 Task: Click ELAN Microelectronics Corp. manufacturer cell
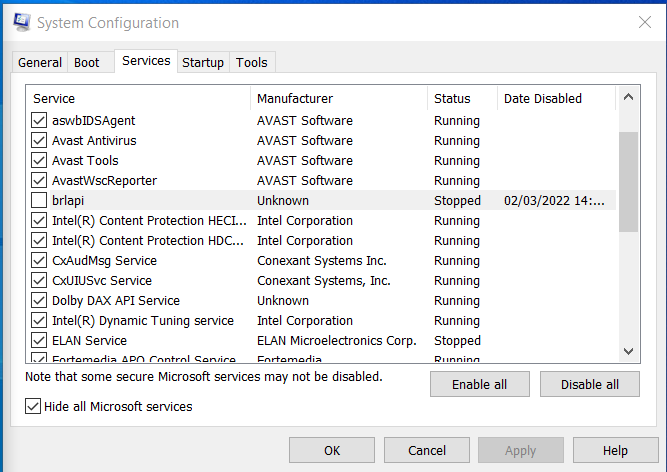pos(336,341)
